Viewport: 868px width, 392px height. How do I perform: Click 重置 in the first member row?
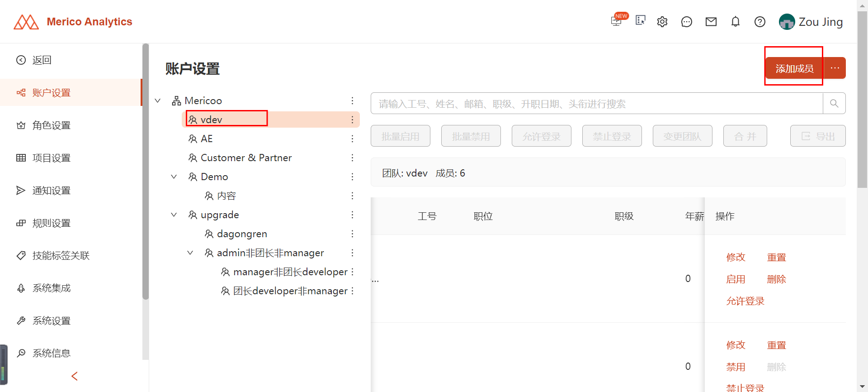pos(777,257)
